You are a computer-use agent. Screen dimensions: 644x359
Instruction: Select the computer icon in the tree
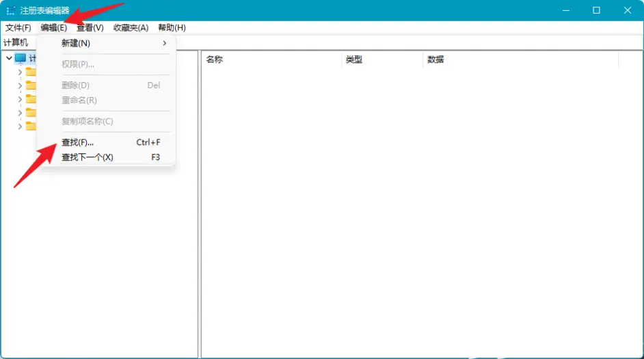tap(21, 59)
